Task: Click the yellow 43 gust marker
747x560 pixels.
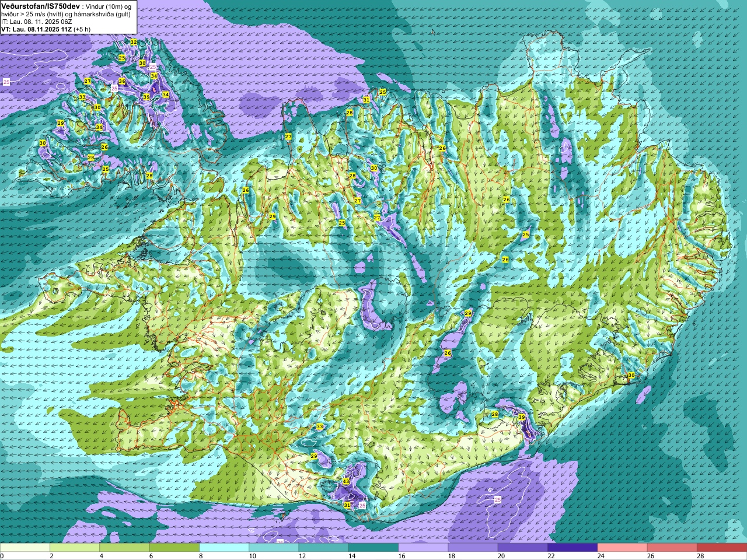Action: (x=346, y=482)
